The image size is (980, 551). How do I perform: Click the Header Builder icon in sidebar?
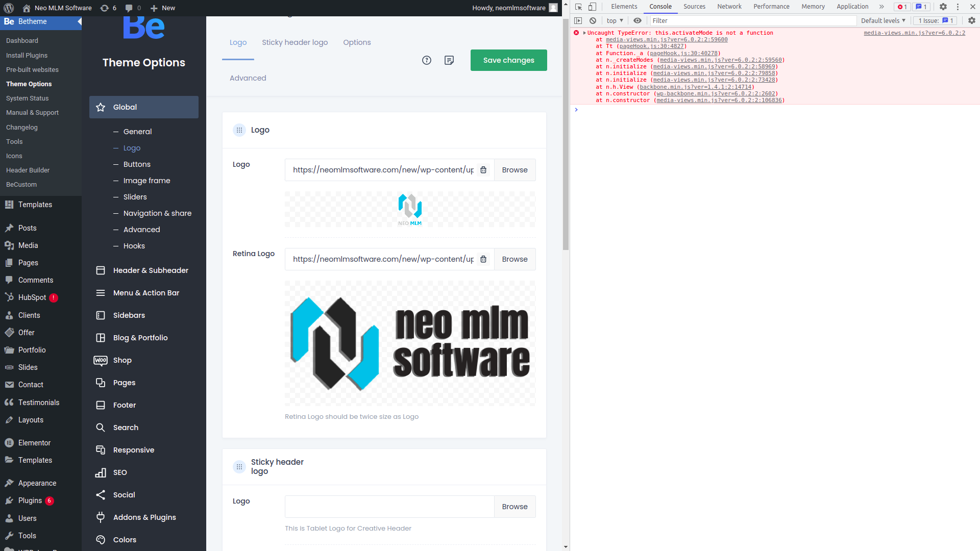click(x=28, y=169)
